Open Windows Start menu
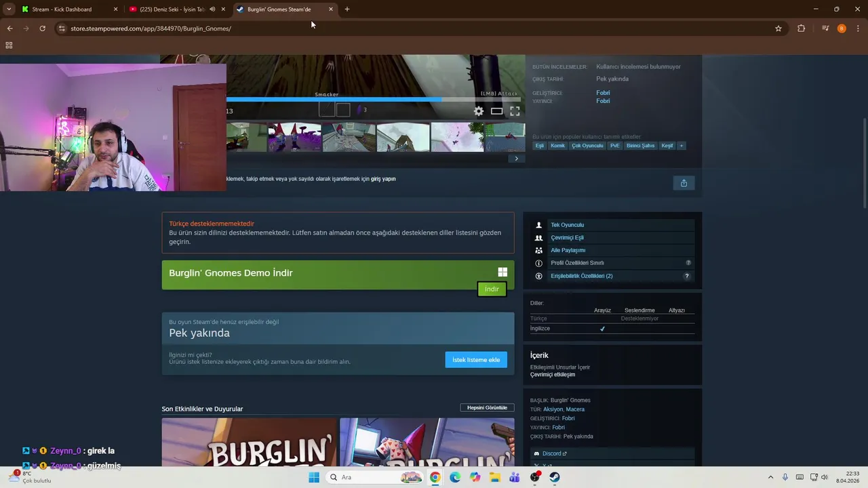 (314, 477)
